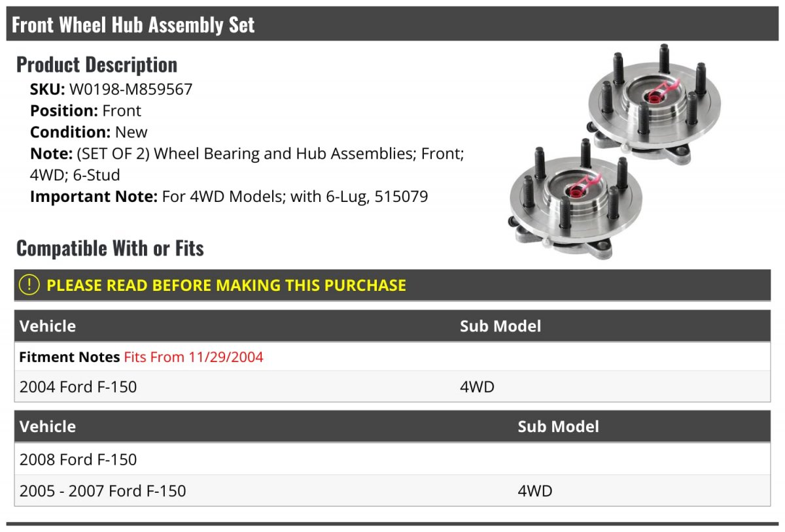Click the "Compatible With or Fits" heading
The width and height of the screenshot is (785, 532).
coord(110,248)
